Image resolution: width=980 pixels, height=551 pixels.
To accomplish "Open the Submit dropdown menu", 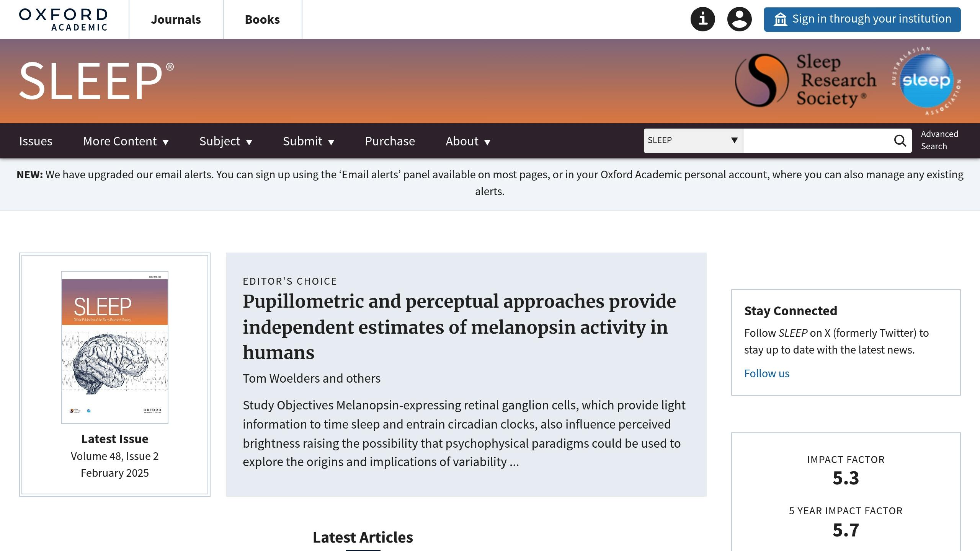I will pyautogui.click(x=309, y=141).
